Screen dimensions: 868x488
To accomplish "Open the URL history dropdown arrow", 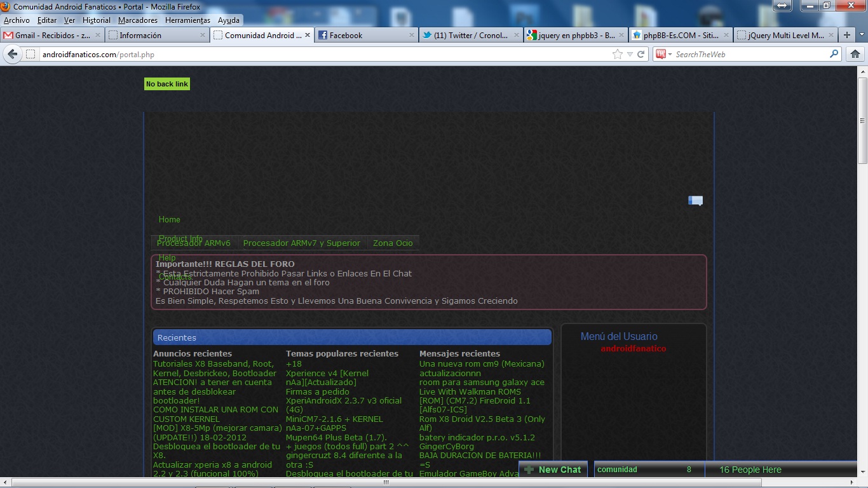I will tap(630, 55).
